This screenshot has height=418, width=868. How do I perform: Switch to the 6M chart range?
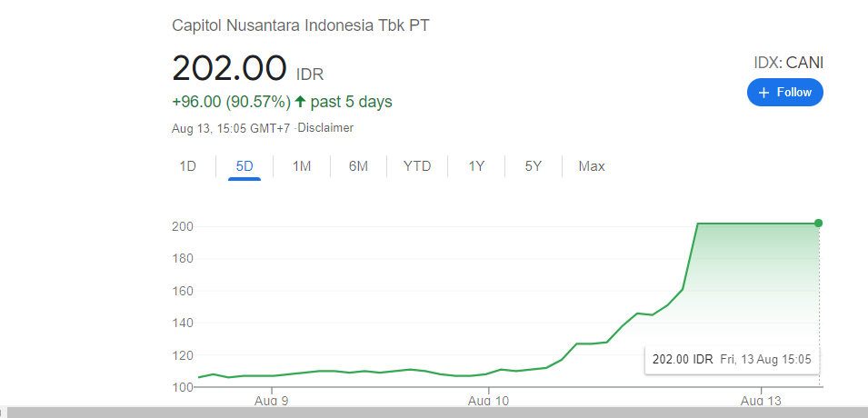coord(358,166)
